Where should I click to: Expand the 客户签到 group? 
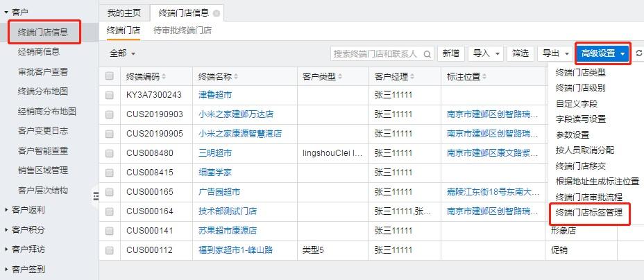(x=6, y=270)
